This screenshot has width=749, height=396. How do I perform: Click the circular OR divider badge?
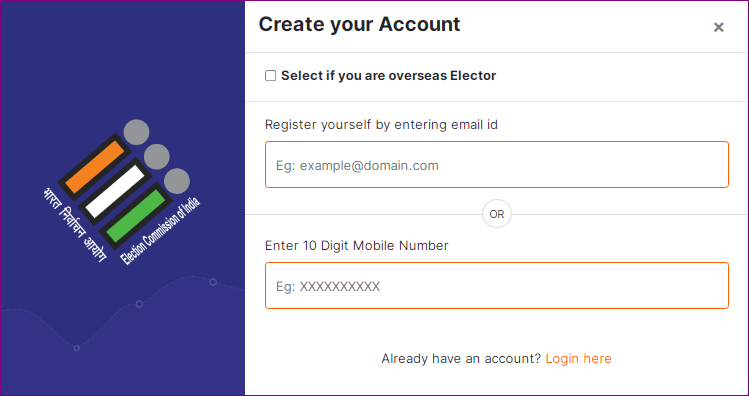pyautogui.click(x=497, y=214)
